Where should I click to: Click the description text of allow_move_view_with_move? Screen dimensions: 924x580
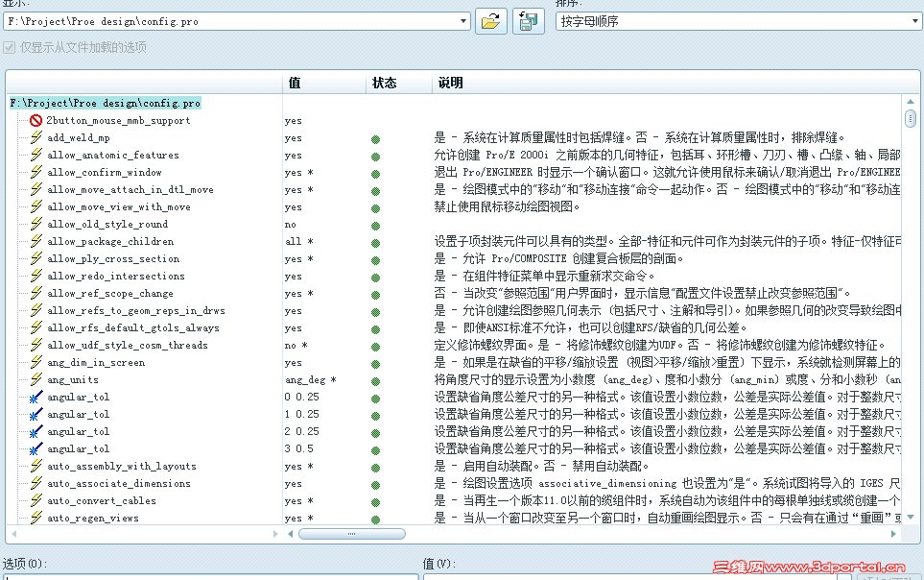tap(508, 207)
